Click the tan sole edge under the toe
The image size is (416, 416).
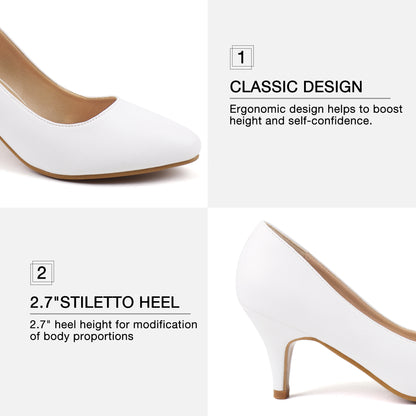tap(100, 173)
